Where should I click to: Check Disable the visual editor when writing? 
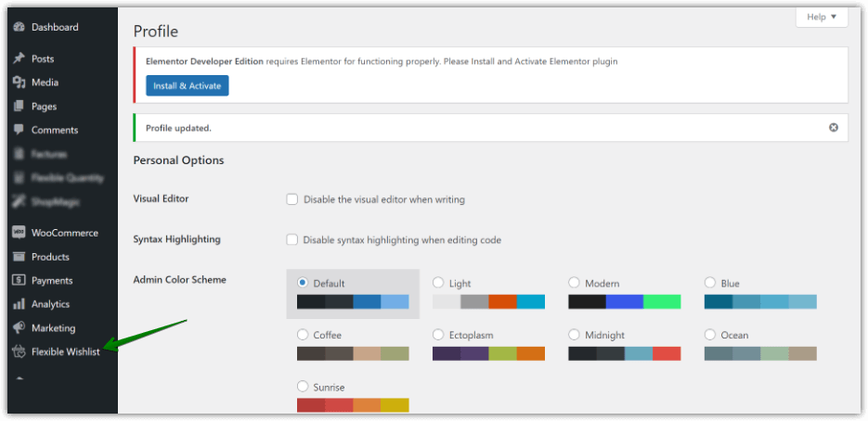pyautogui.click(x=292, y=199)
